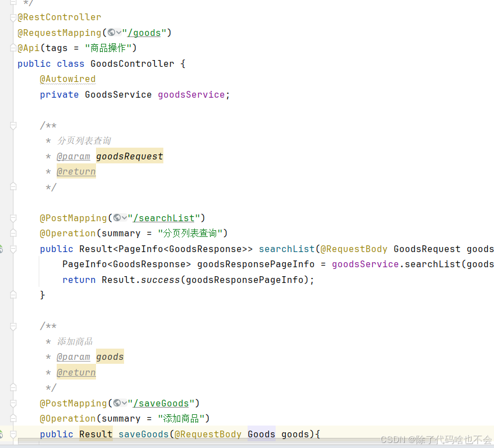Image resolution: width=494 pixels, height=448 pixels.
Task: Open the "/saveGoods" URL hyperlink
Action: (161, 403)
